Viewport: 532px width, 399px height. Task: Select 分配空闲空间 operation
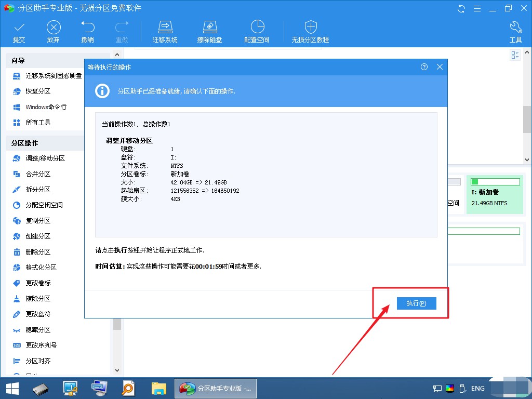coord(37,205)
